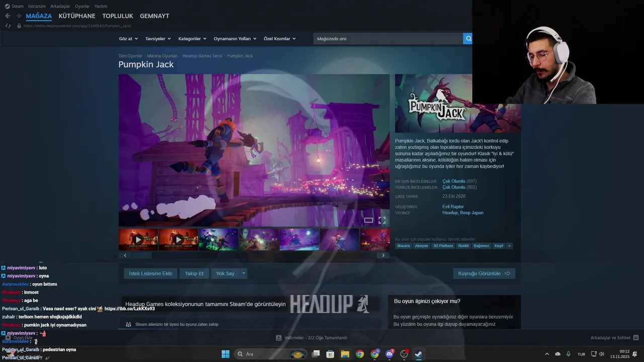
Task: Open second Chrome profile icon on taskbar
Action: (x=375, y=354)
